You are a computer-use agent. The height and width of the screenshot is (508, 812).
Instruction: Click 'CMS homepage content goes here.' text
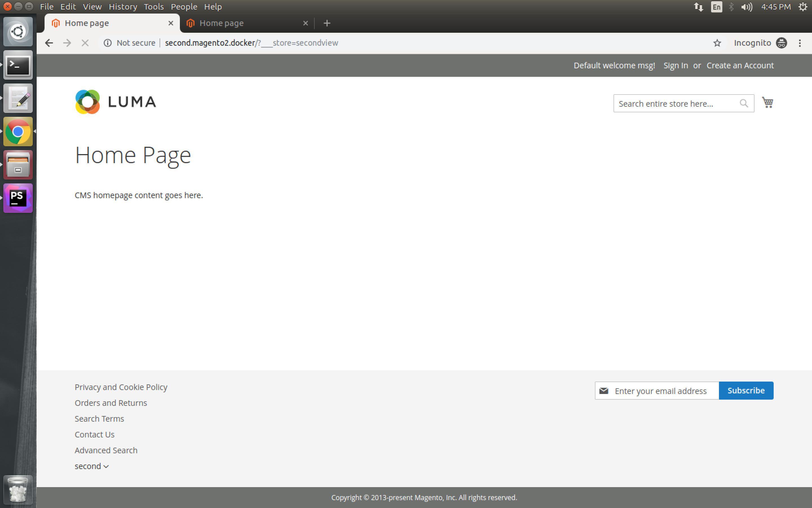139,196
